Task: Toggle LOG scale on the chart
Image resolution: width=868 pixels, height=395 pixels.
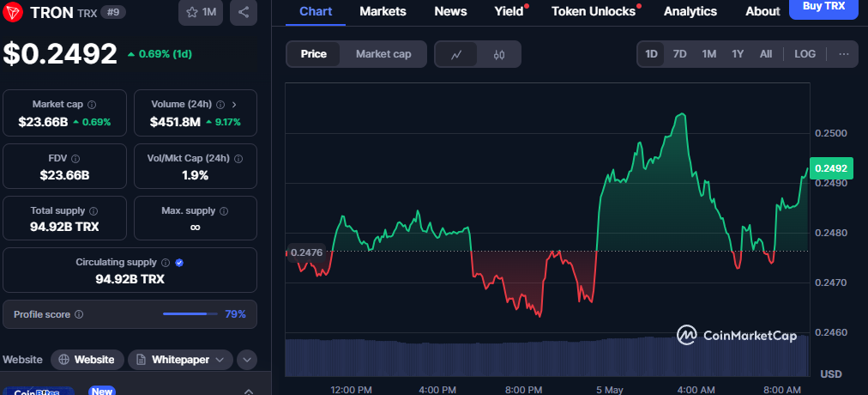Action: pyautogui.click(x=805, y=54)
